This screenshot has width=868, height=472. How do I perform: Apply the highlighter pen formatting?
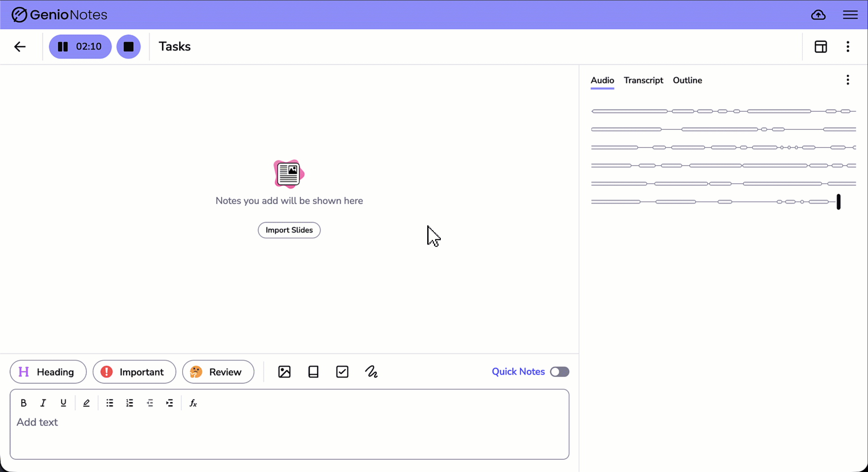click(86, 403)
